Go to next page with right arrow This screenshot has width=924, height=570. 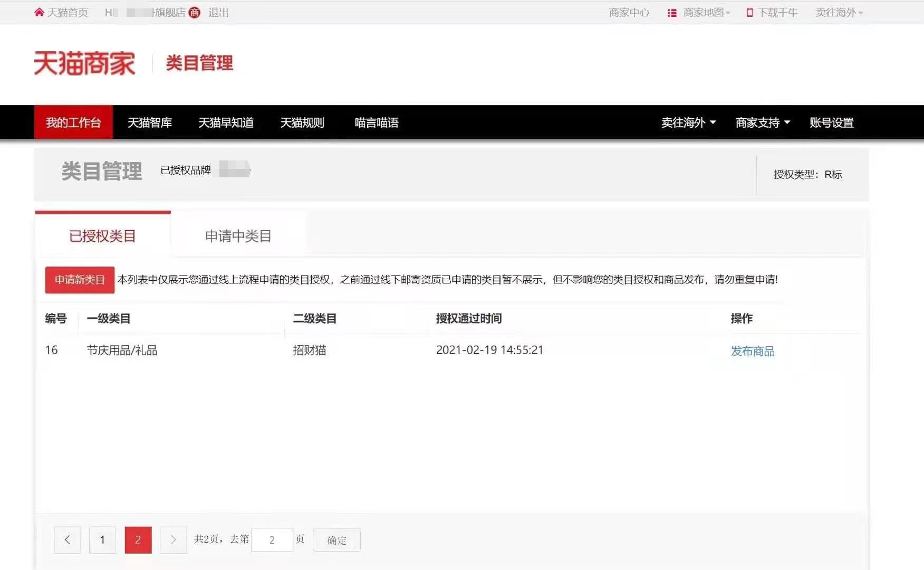174,540
